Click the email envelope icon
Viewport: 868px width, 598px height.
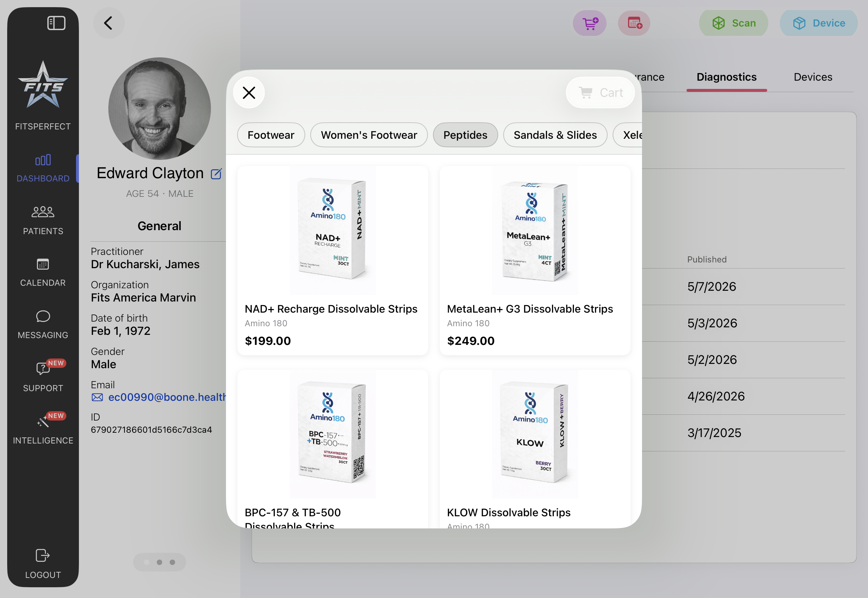click(97, 398)
